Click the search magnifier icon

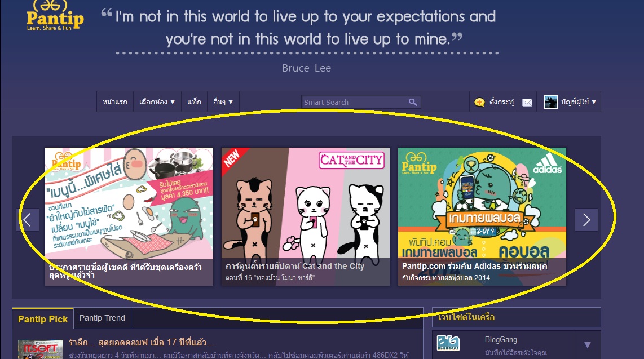point(413,102)
